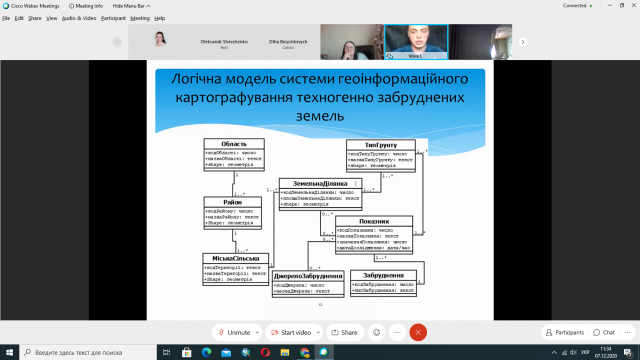
Task: Open the Edit menu
Action: (19, 18)
